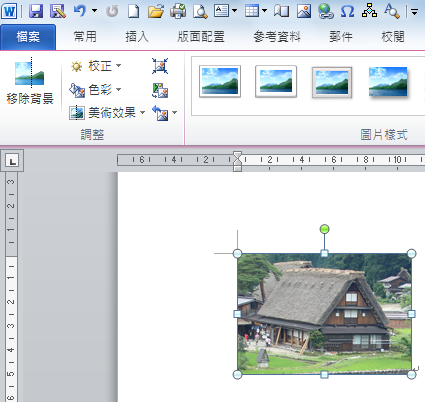Click the Undo arrow icon
Image resolution: width=425 pixels, height=402 pixels.
click(x=80, y=11)
